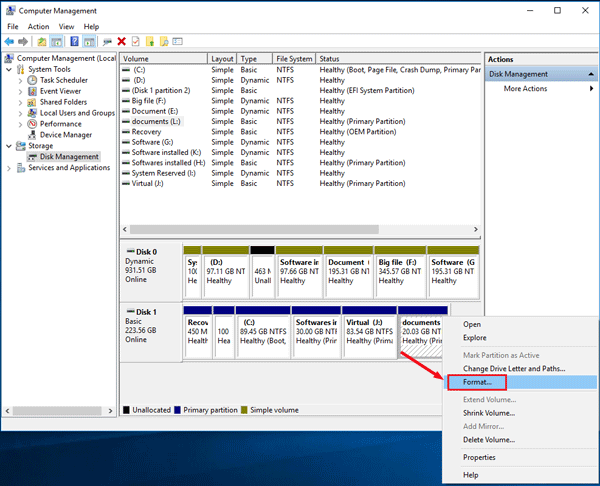
Task: Click the Up one level folder icon
Action: pyautogui.click(x=42, y=41)
